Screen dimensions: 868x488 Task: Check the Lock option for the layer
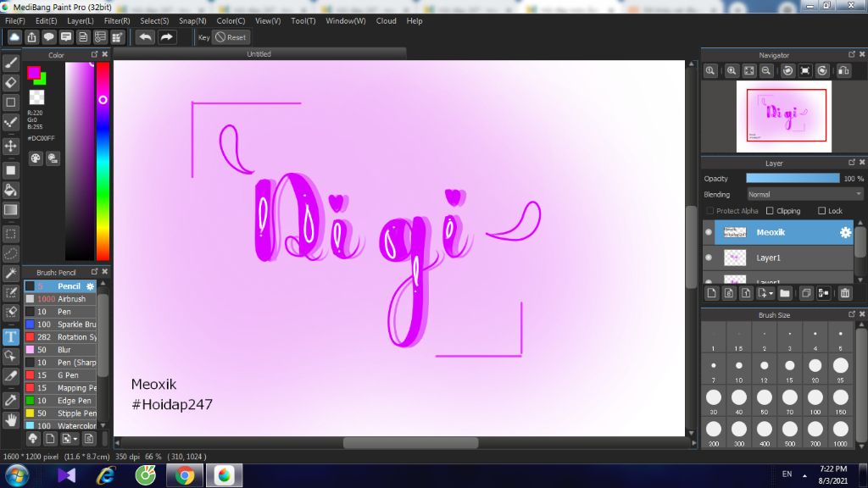click(x=822, y=211)
